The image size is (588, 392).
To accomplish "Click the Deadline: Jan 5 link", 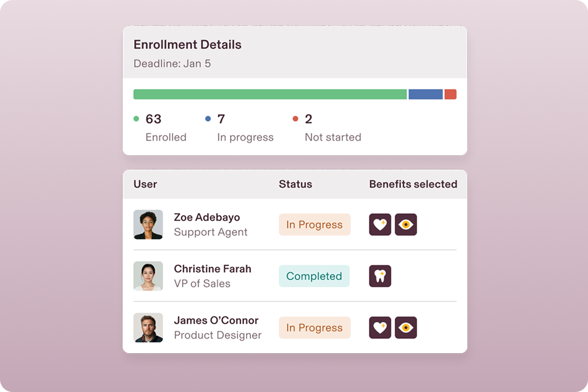I will click(171, 63).
